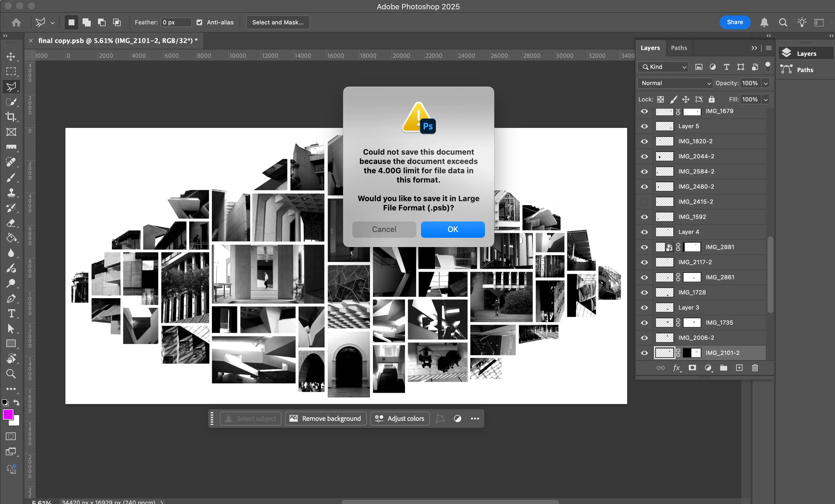The image size is (835, 504).
Task: Show the hidden IMG_2415-2 layer
Action: 644,202
